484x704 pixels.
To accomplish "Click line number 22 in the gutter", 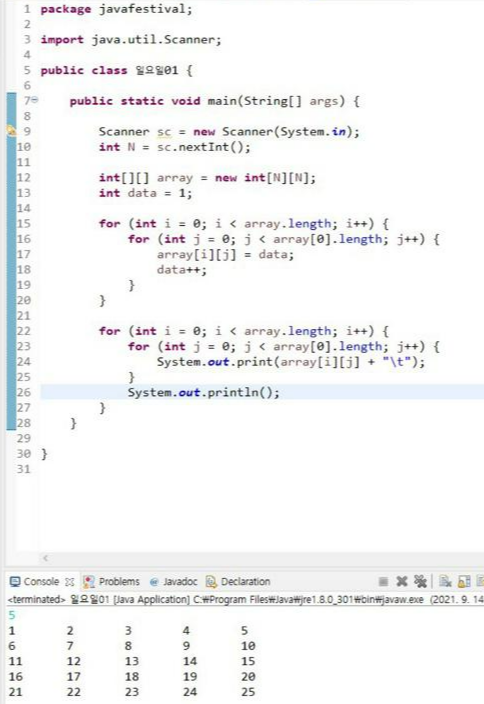I will click(24, 331).
